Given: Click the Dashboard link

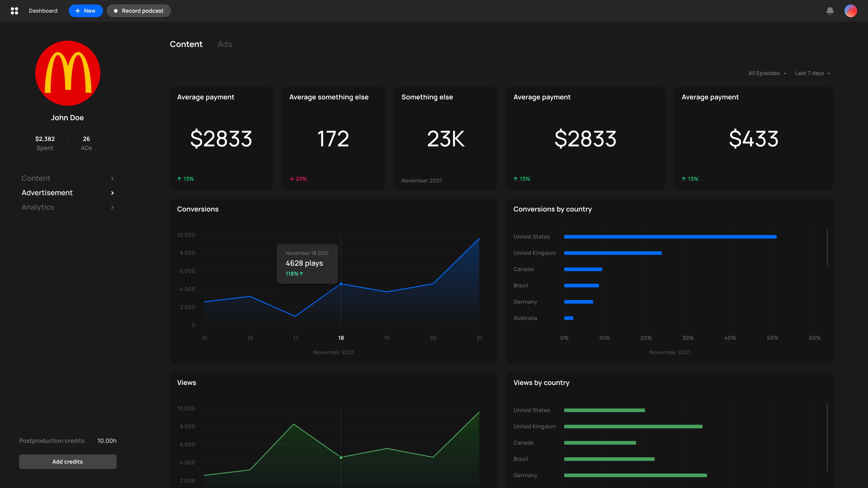Looking at the screenshot, I should pyautogui.click(x=43, y=11).
